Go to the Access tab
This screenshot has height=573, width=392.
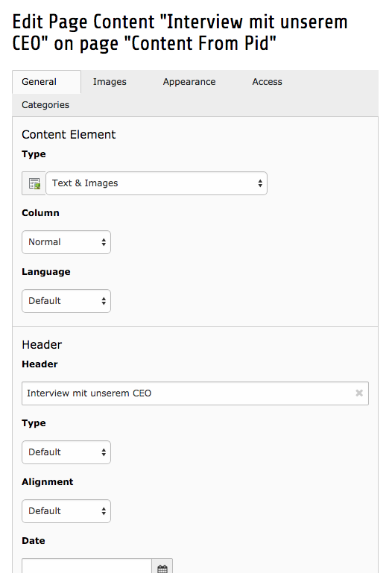[x=267, y=82]
